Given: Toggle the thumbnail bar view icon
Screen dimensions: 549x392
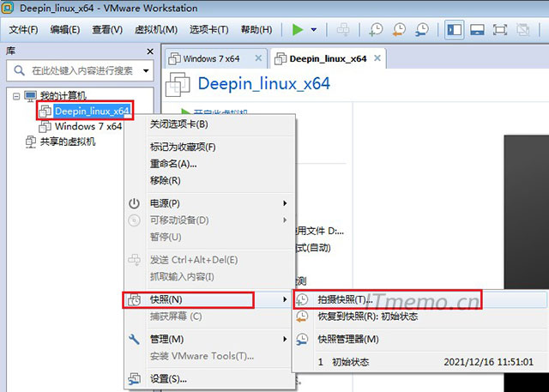Looking at the screenshot, I should click(477, 30).
